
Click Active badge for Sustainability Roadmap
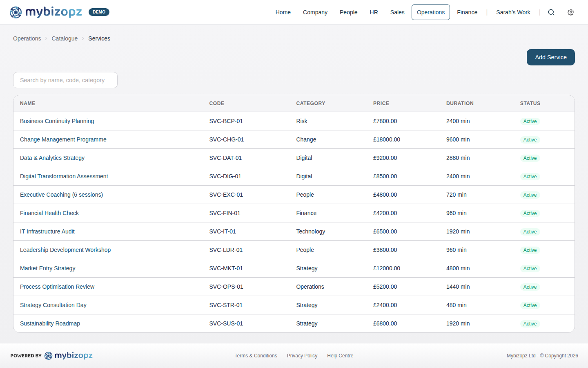[530, 324]
